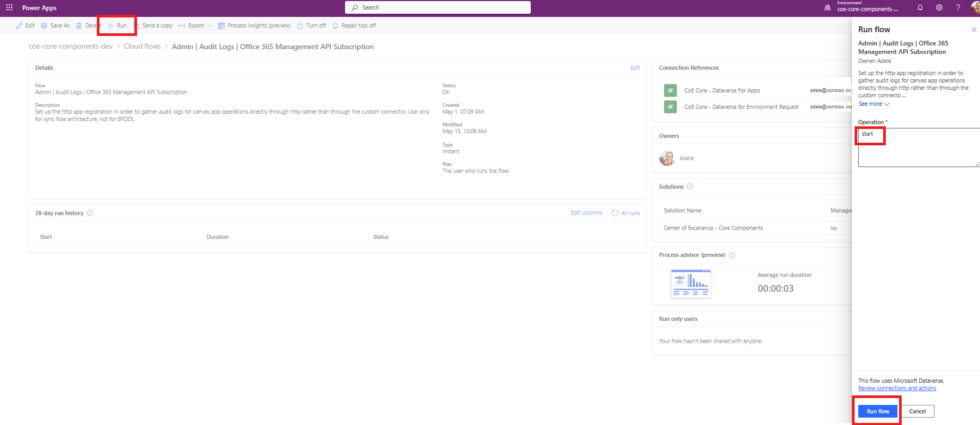
Task: Open the Process advisor chart thumbnail
Action: [691, 283]
